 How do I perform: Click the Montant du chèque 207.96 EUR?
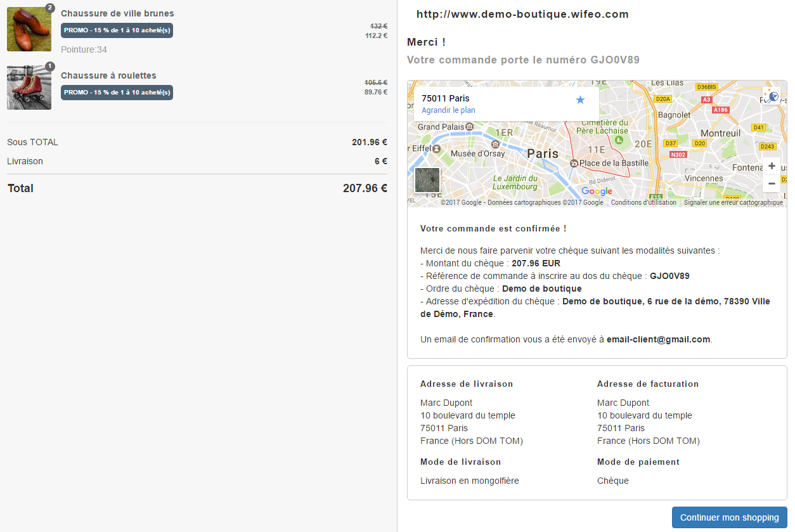pos(536,263)
